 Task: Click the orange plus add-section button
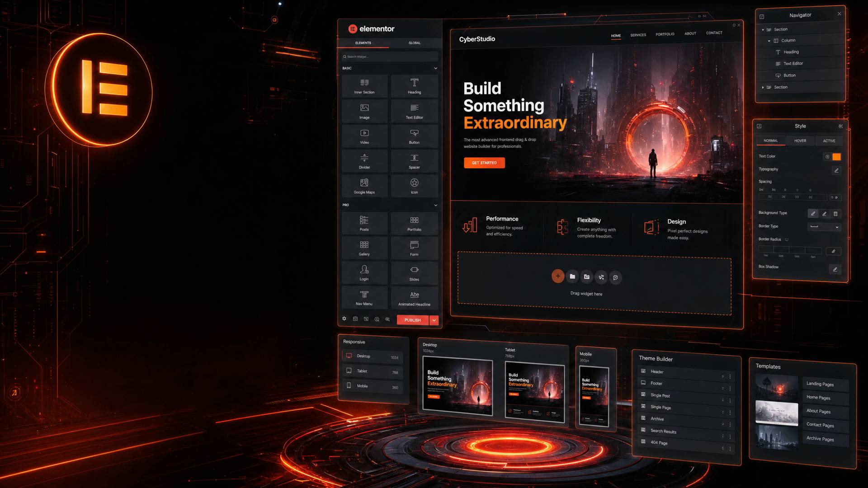tap(558, 276)
